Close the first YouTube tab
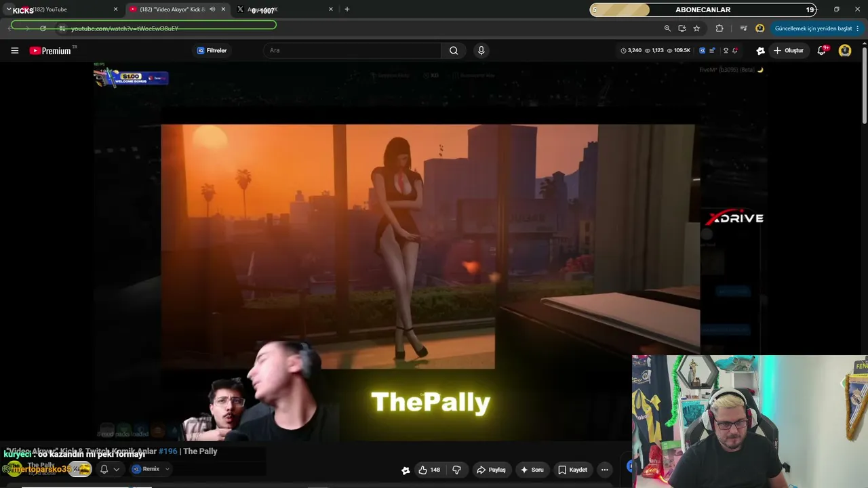The image size is (868, 488). click(115, 9)
